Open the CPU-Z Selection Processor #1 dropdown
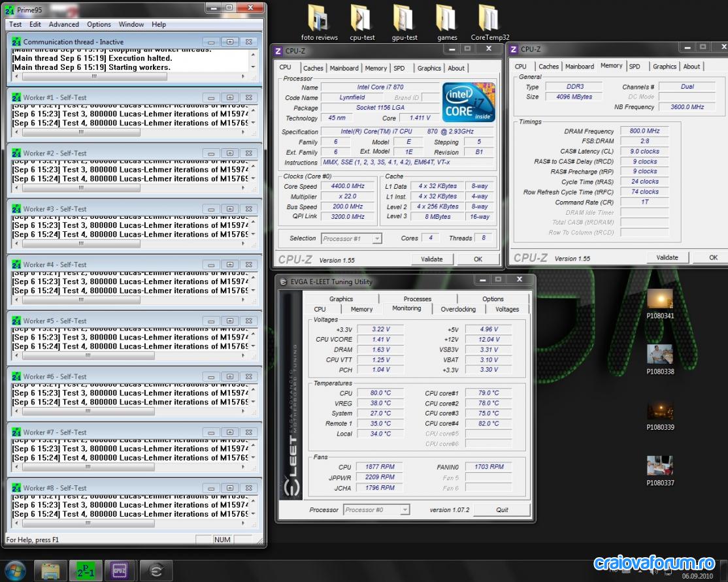Screen dimensions: 728x582 click(352, 238)
